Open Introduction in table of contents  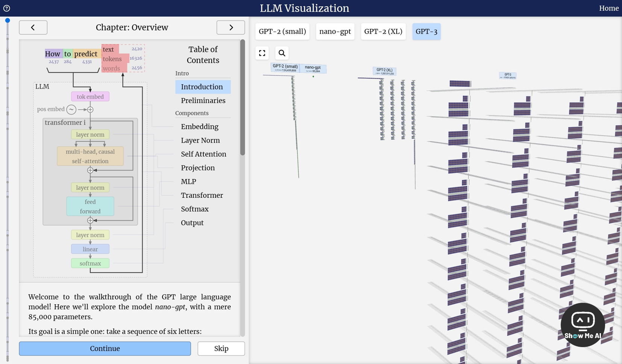203,87
